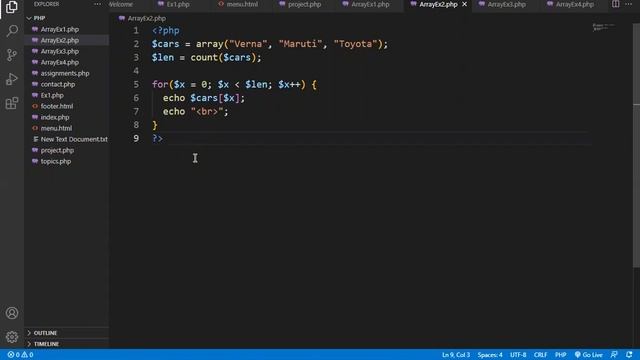Click echo "<br>" on line 7

196,111
